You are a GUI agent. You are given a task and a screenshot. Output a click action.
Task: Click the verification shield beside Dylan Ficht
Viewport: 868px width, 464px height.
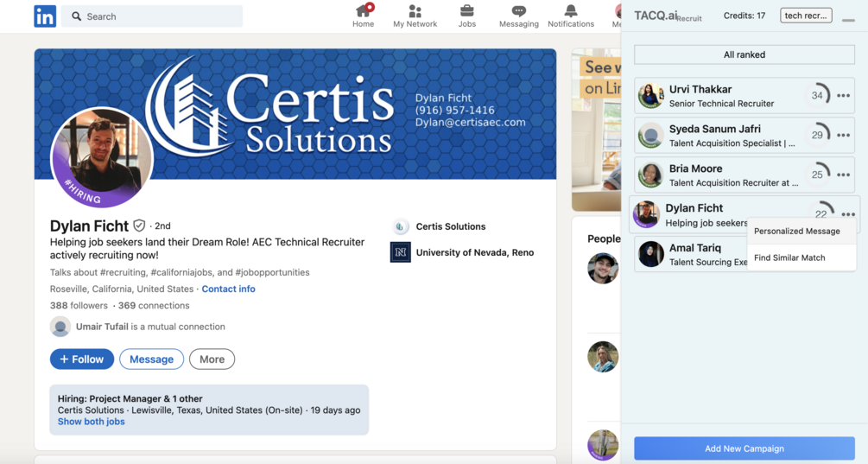click(x=139, y=226)
